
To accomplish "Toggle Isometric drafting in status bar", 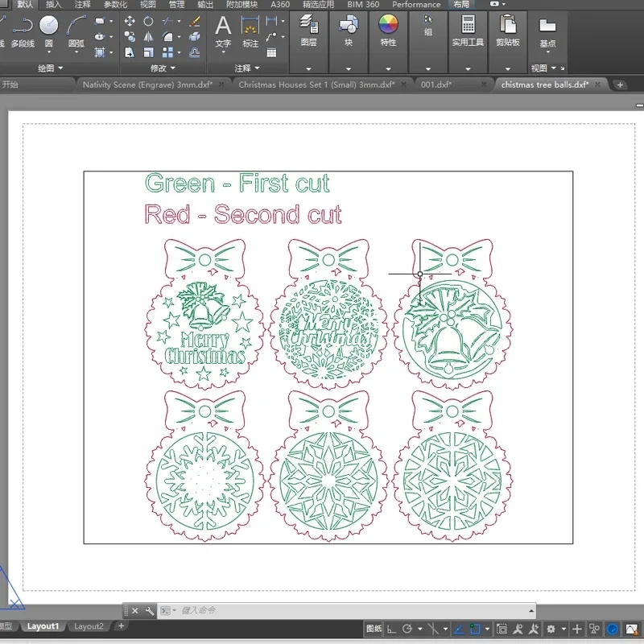I will (432, 629).
